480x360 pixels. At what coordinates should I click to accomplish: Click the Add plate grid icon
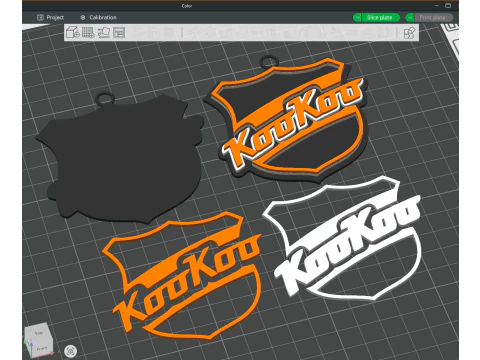[88, 33]
